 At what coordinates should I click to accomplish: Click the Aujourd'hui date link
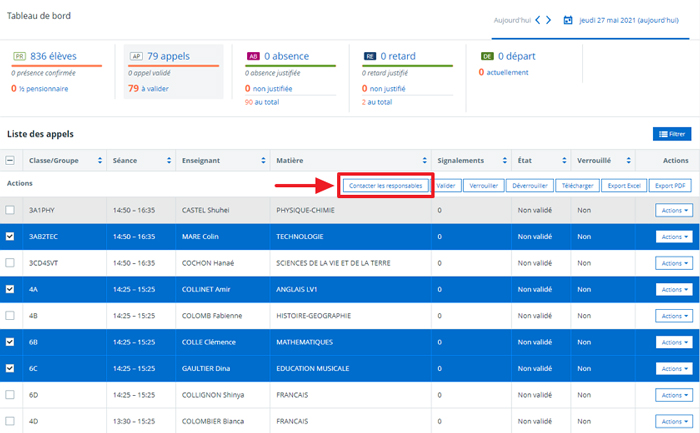[511, 19]
